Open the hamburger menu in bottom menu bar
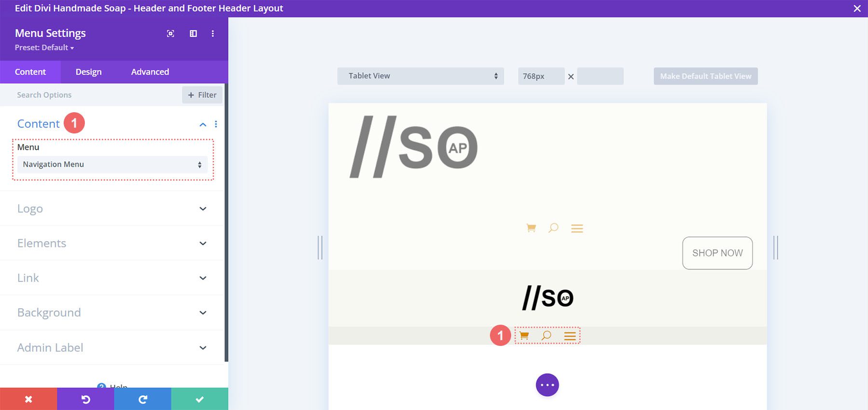Image resolution: width=868 pixels, height=410 pixels. (570, 336)
